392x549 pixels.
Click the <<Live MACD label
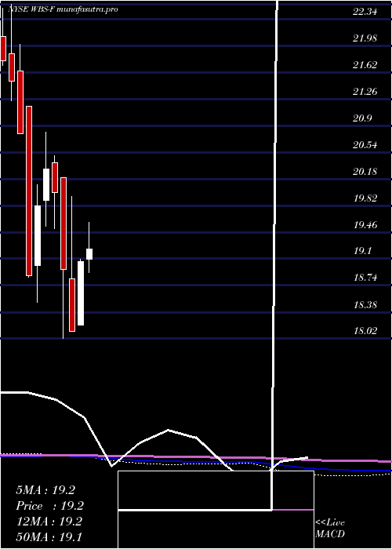point(330,529)
